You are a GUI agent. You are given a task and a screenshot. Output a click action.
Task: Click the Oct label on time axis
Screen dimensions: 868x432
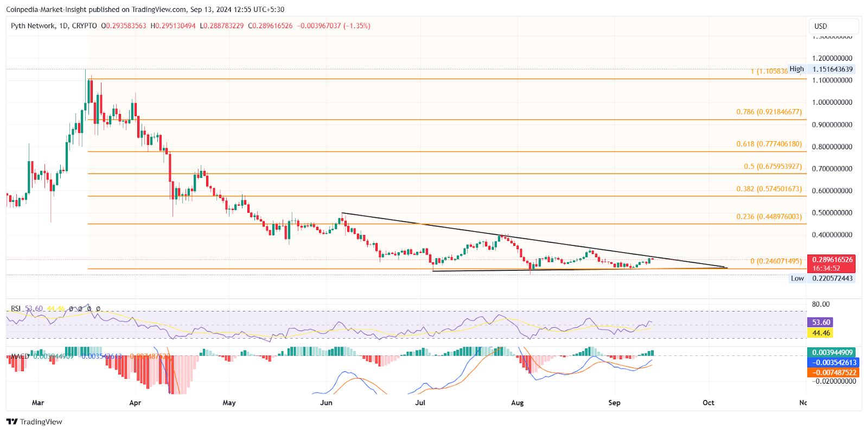click(x=709, y=403)
